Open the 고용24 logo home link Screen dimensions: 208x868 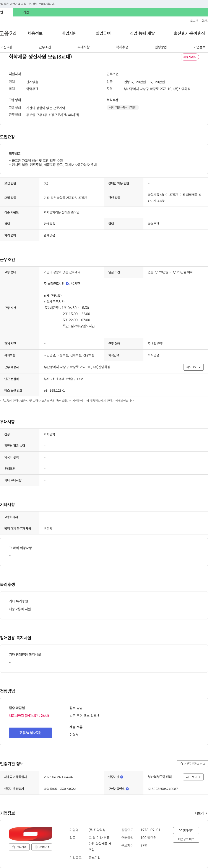tap(8, 33)
